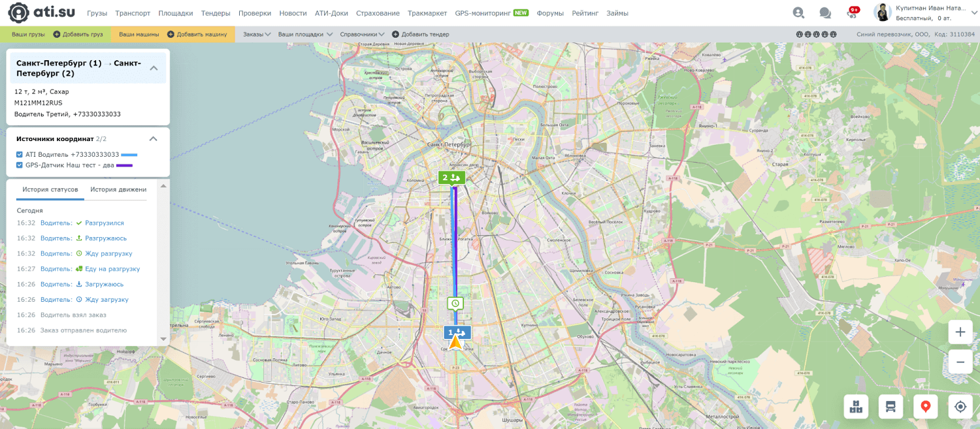Click the red location pin map button
This screenshot has width=980, height=429.
(925, 406)
